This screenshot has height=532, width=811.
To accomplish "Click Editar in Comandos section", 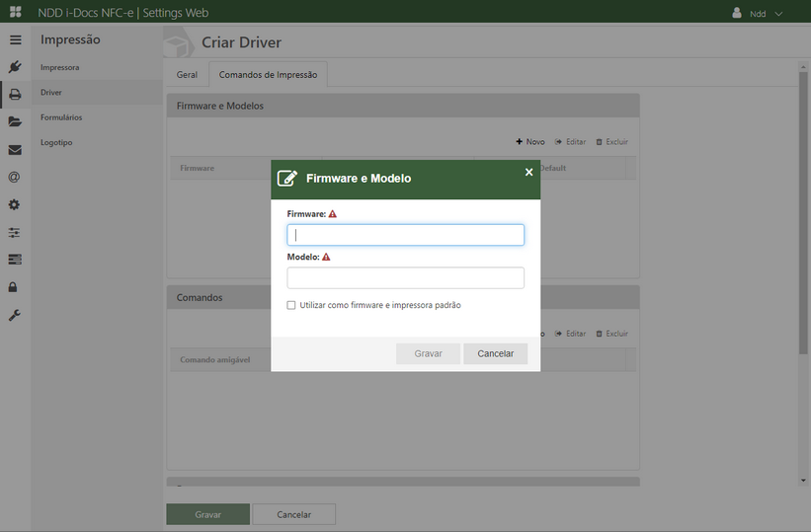I will (570, 334).
